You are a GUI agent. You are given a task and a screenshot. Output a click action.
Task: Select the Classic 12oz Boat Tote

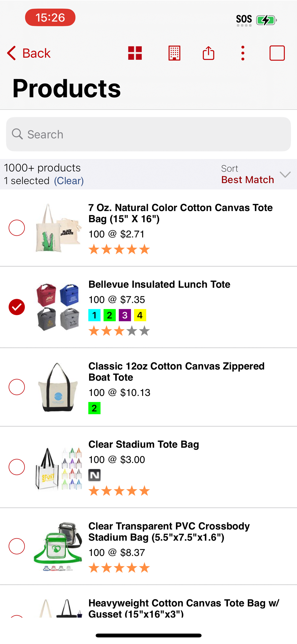(x=17, y=387)
